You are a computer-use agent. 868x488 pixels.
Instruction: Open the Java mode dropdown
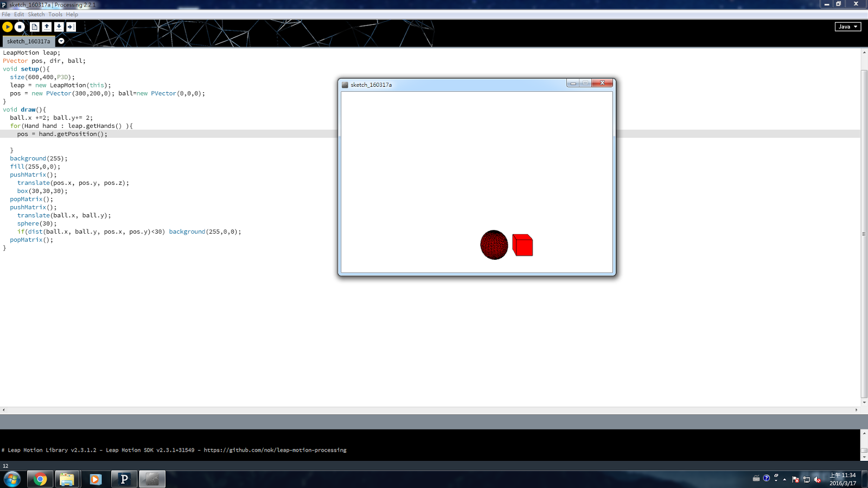tap(848, 27)
